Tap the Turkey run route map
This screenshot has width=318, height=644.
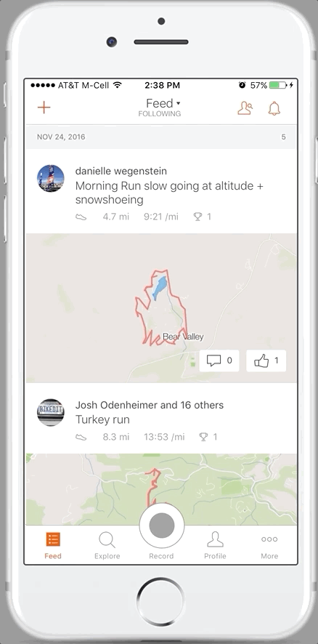pyautogui.click(x=161, y=489)
